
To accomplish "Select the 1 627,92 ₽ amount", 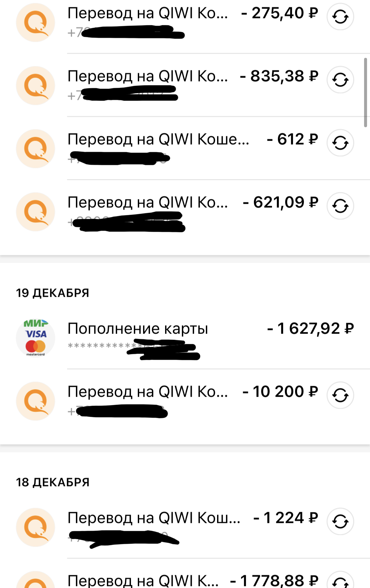I will tap(310, 329).
